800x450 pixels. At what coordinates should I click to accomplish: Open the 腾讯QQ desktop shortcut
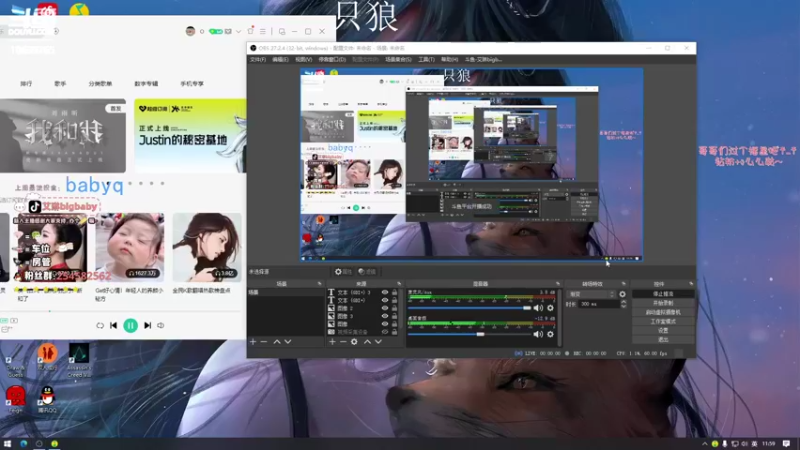[x=47, y=399]
